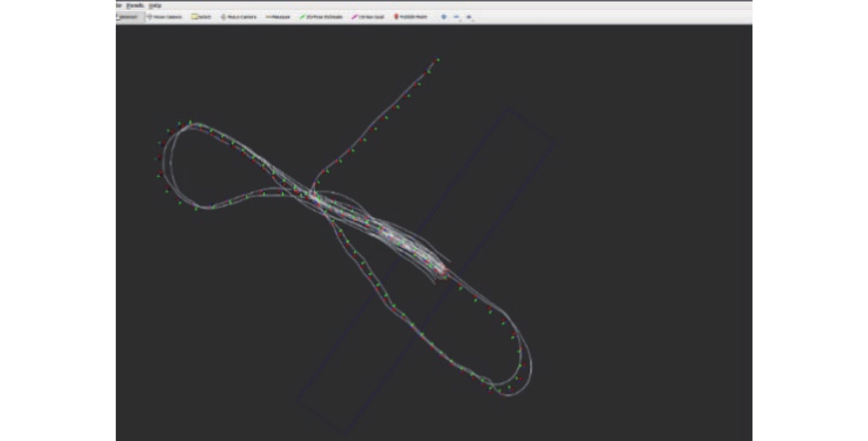Open the Panels menu
This screenshot has width=868, height=441.
[x=135, y=5]
